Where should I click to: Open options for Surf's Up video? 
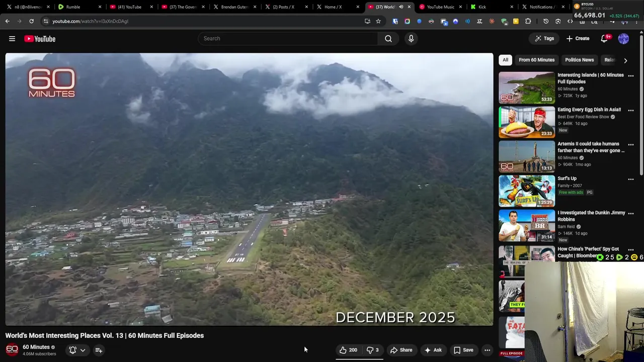pos(630,179)
